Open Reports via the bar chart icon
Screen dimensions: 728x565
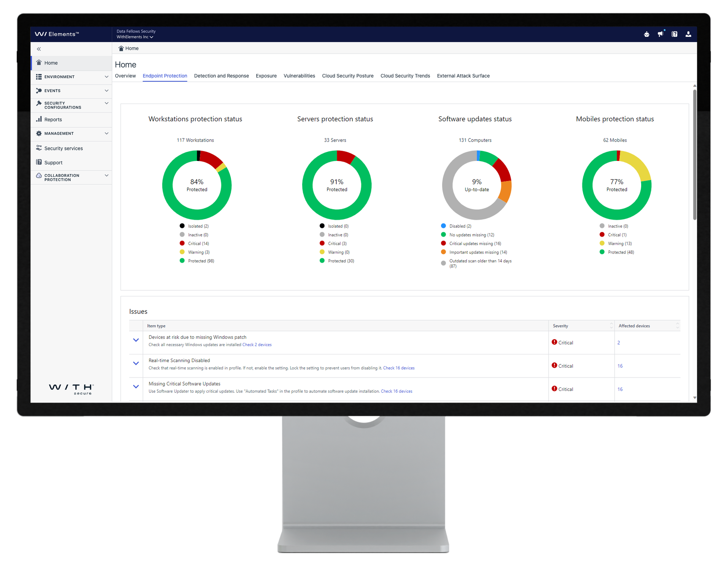click(x=40, y=119)
